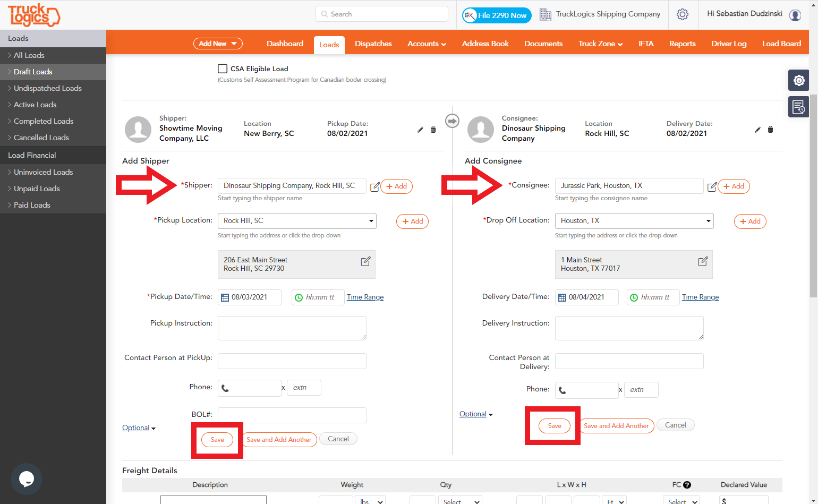The width and height of the screenshot is (818, 504).
Task: Open the right-side notes history icon
Action: (798, 107)
